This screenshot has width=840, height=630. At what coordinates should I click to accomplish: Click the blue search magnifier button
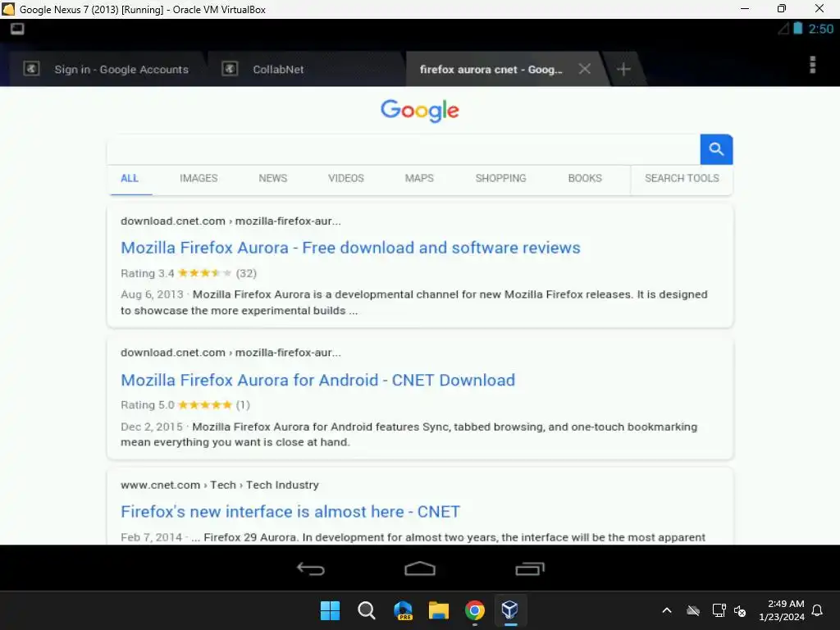(x=715, y=149)
